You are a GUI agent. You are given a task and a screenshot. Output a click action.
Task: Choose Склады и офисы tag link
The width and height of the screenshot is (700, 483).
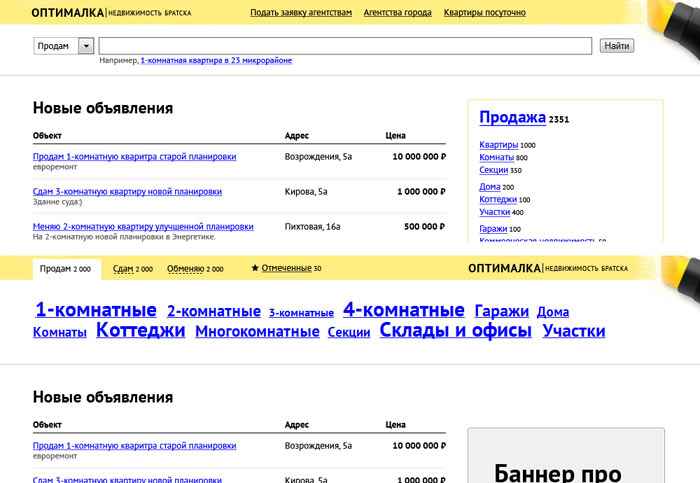(455, 331)
